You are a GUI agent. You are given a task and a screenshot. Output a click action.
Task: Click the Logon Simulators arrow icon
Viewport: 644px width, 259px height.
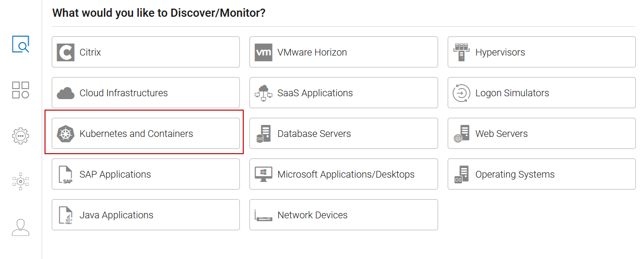(462, 93)
